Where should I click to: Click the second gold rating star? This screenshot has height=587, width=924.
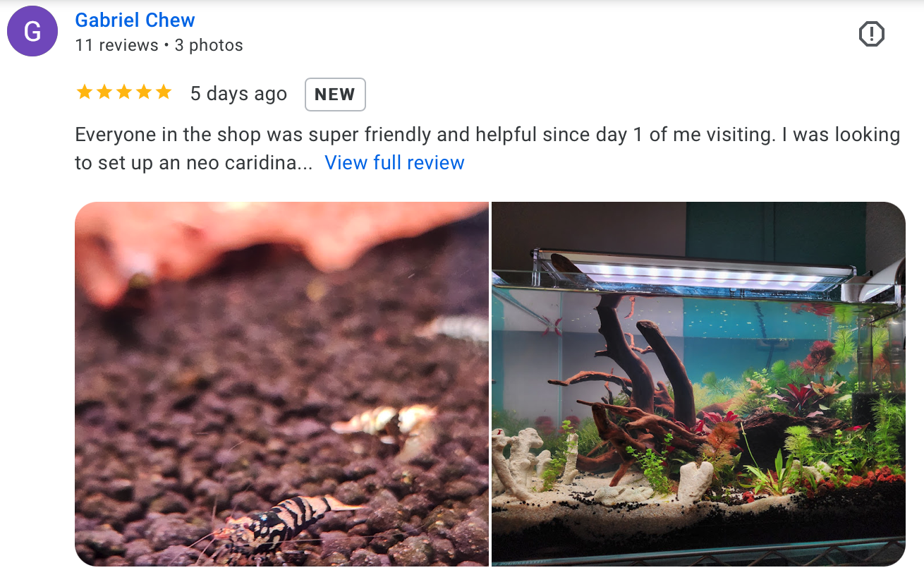click(x=104, y=92)
